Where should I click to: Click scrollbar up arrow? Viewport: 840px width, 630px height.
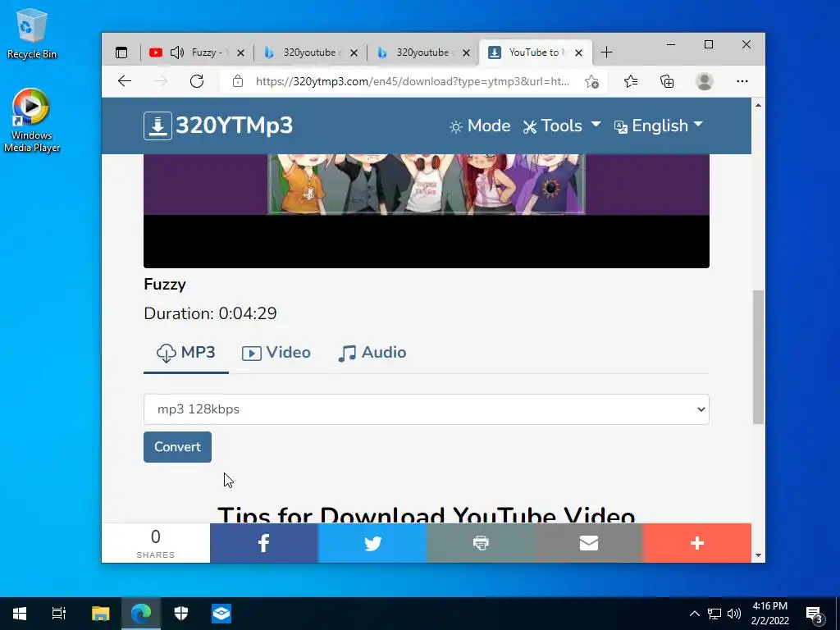point(758,105)
